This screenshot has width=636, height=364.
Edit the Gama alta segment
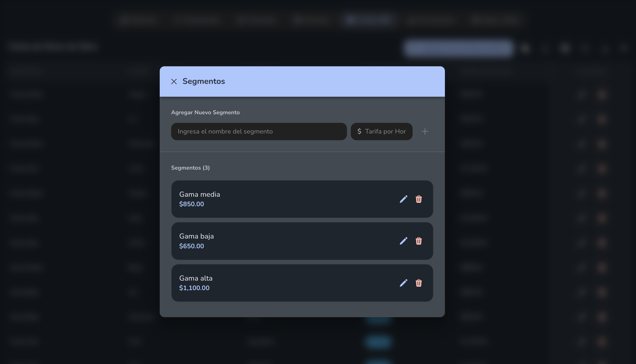click(x=404, y=283)
